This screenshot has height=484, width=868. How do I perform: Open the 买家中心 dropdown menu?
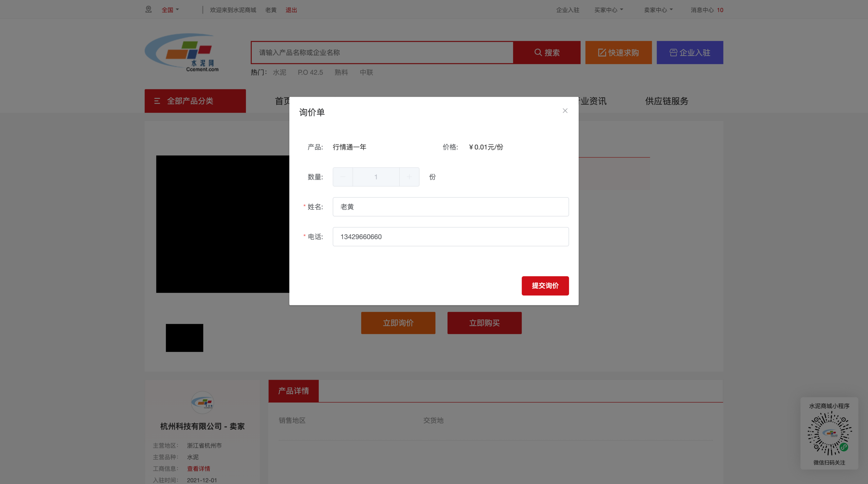click(x=608, y=10)
